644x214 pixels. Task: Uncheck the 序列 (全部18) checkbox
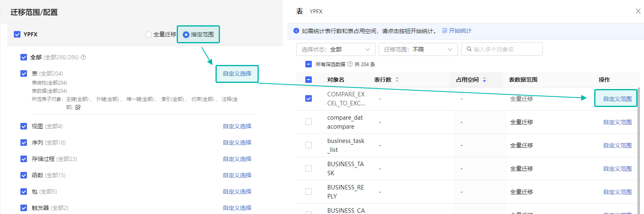24,143
